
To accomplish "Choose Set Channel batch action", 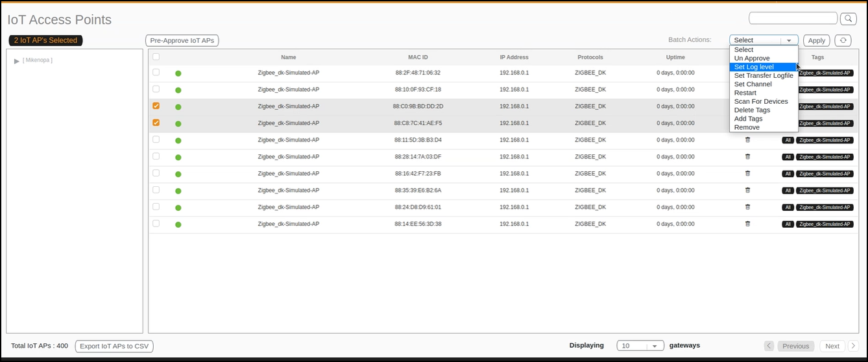I will 764,84.
